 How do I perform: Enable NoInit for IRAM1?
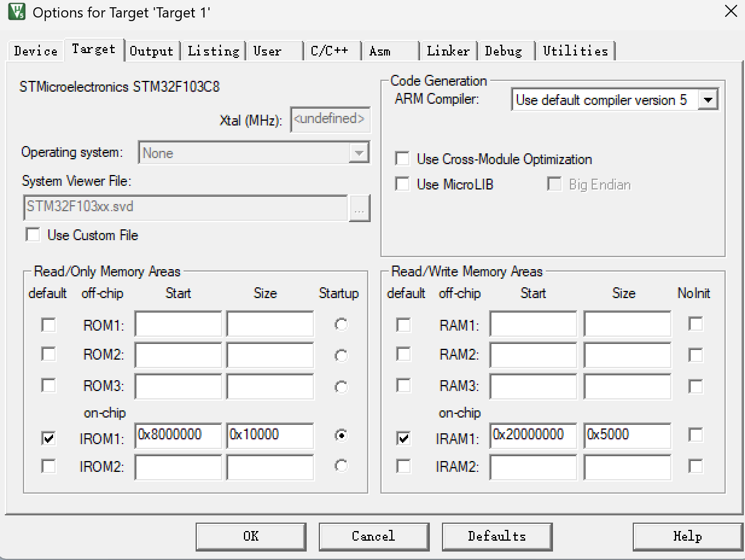(695, 434)
